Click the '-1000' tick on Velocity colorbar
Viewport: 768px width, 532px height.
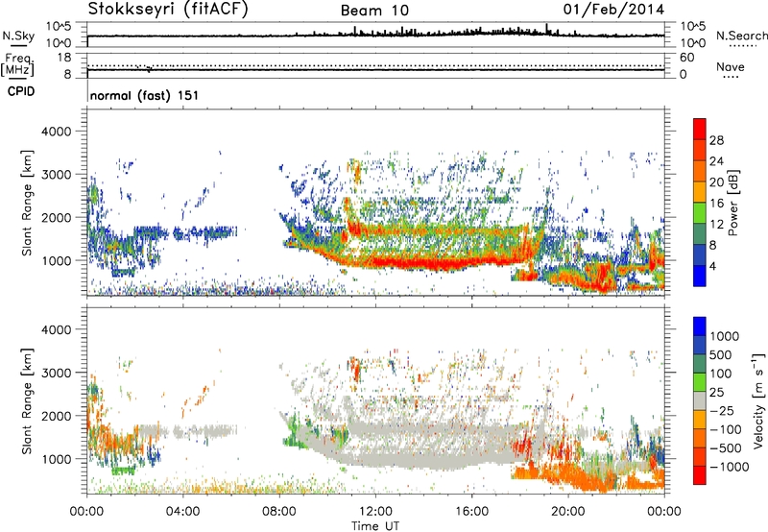[729, 467]
